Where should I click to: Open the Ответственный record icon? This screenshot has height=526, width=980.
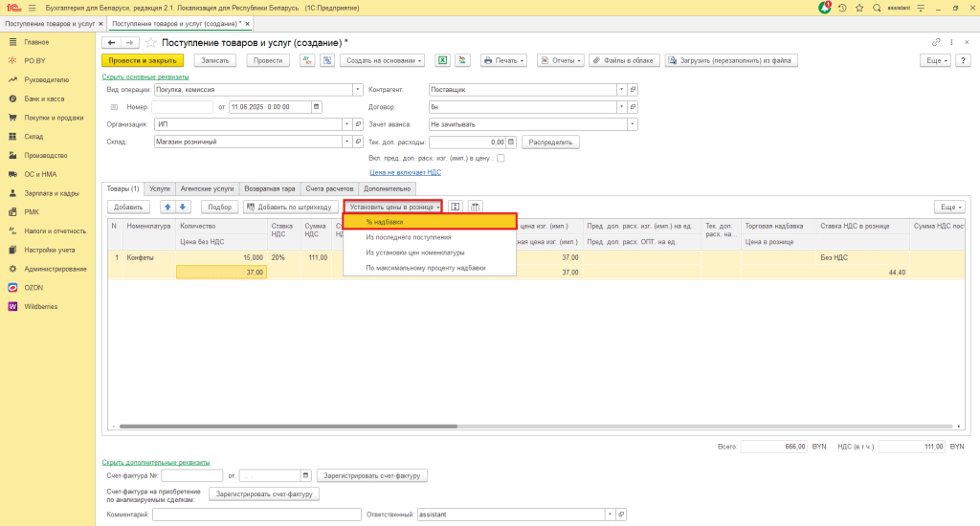621,515
